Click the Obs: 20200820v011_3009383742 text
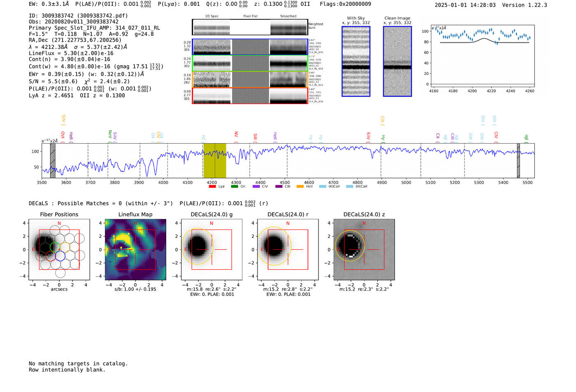This screenshot has height=392, width=576. coord(74,22)
